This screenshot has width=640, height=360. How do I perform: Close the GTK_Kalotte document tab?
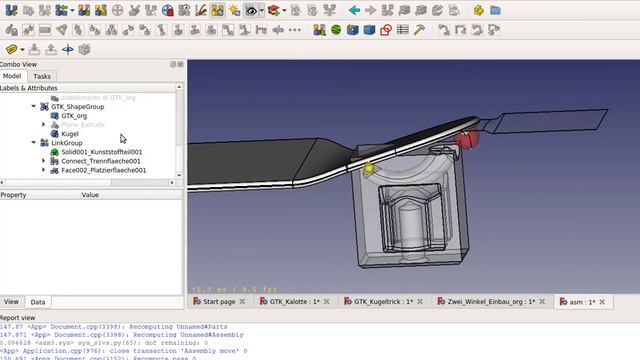(x=327, y=302)
